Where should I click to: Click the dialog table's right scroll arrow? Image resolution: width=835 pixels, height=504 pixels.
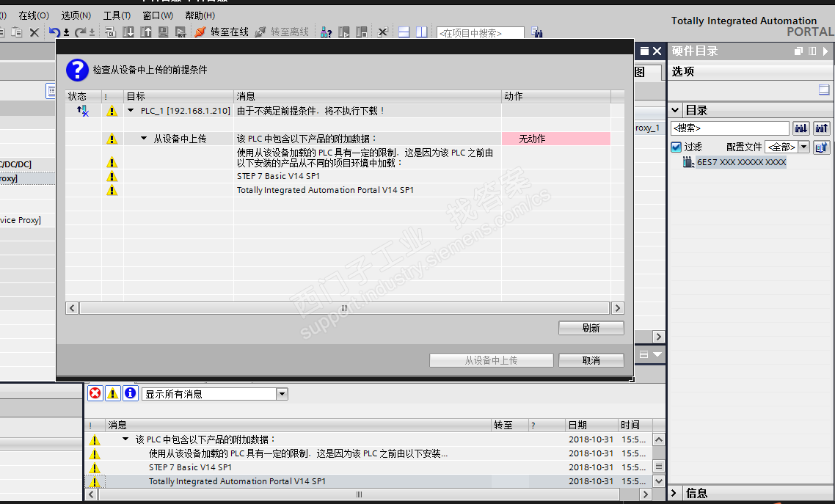click(618, 308)
